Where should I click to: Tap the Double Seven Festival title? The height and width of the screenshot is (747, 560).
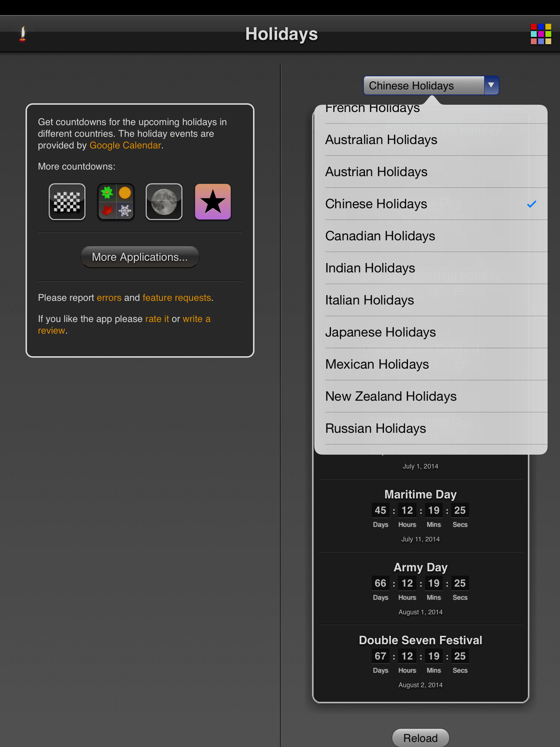[x=421, y=640]
